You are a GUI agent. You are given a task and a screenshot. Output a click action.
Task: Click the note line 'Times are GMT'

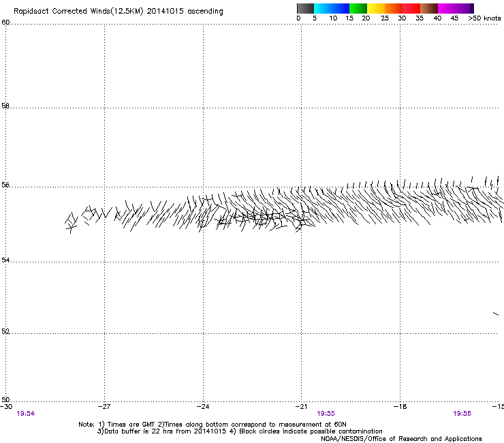(131, 425)
